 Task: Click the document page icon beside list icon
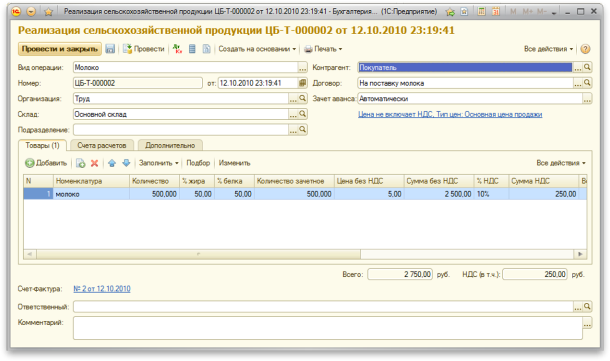pos(207,49)
